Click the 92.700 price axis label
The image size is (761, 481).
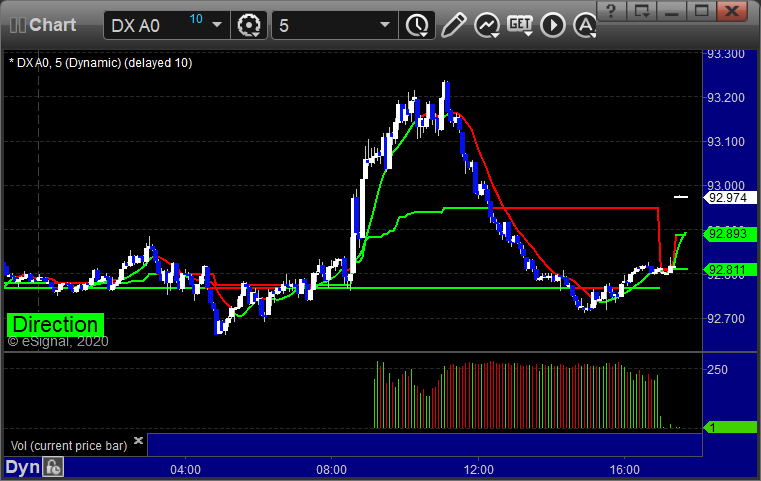coord(726,319)
